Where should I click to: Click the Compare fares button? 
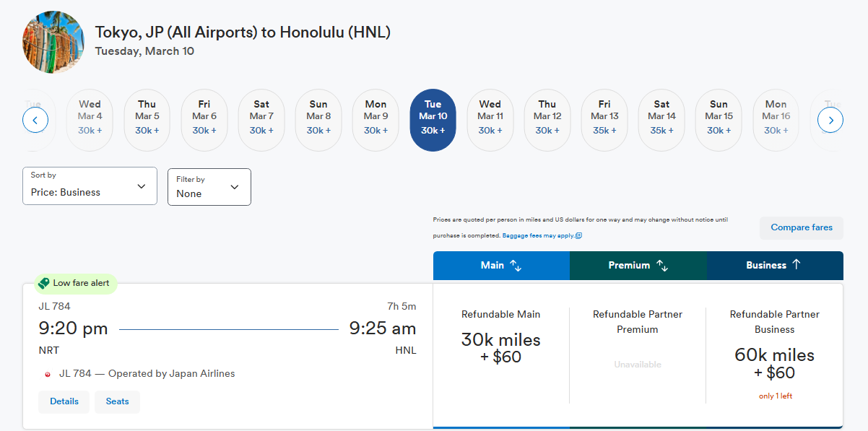pyautogui.click(x=802, y=227)
